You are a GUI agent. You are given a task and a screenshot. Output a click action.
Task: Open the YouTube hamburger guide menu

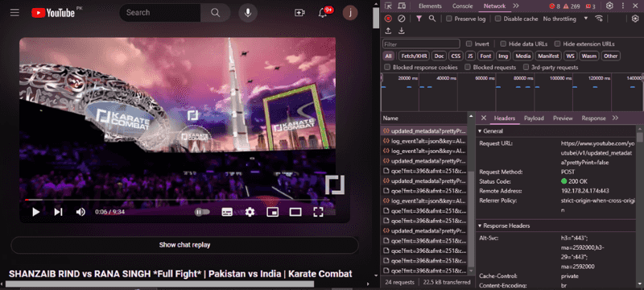[14, 12]
